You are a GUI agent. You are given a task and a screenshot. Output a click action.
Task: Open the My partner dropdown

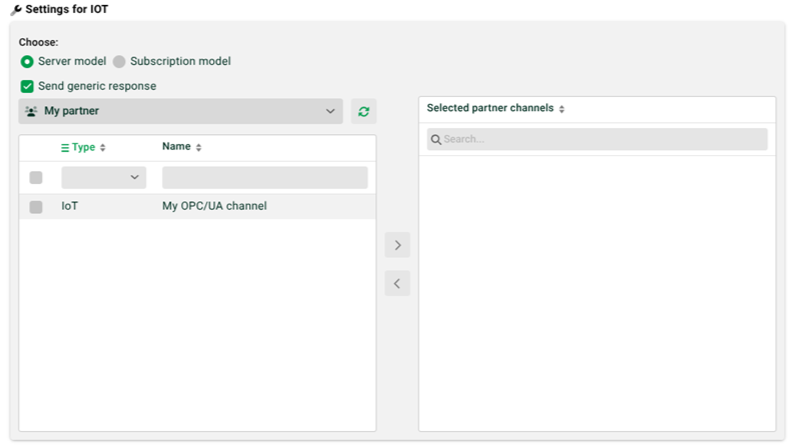[x=180, y=111]
